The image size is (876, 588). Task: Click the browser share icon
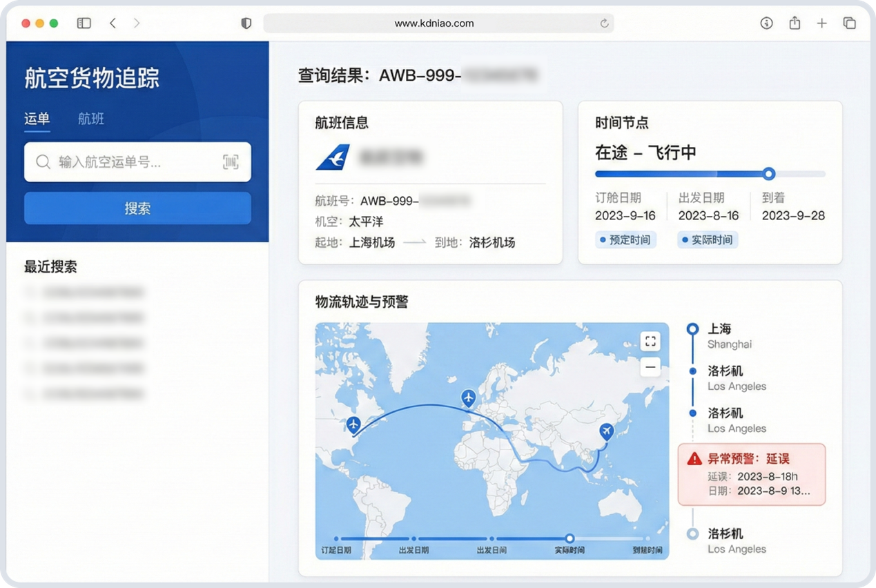coord(795,23)
